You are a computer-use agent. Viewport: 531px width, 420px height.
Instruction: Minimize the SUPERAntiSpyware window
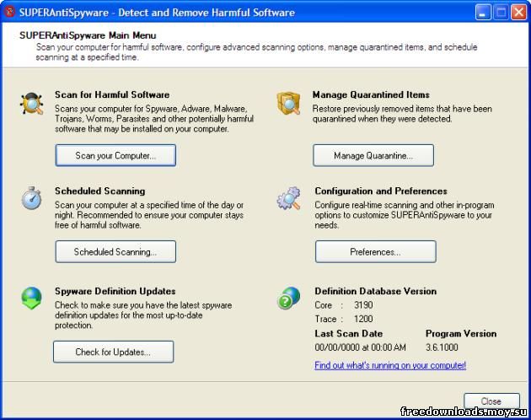(482, 13)
